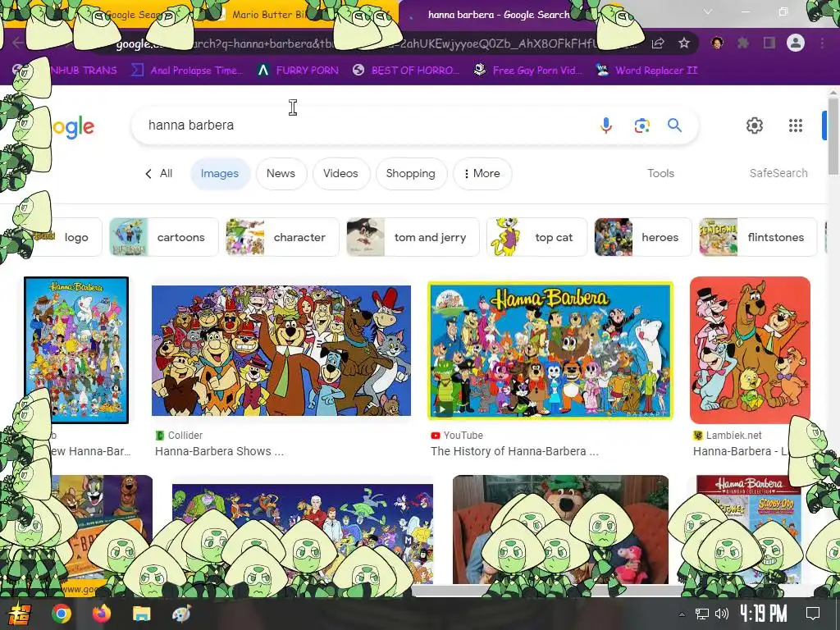Open Google Lens image search icon
Viewport: 840px width, 630px height.
click(x=641, y=126)
